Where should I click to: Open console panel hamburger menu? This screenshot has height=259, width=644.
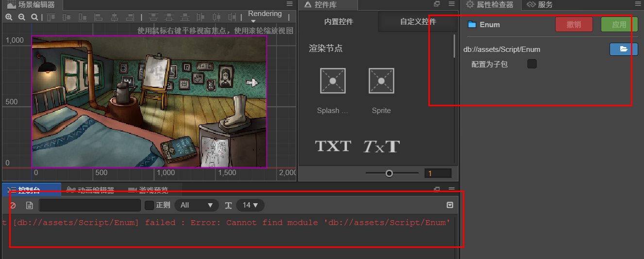(451, 189)
